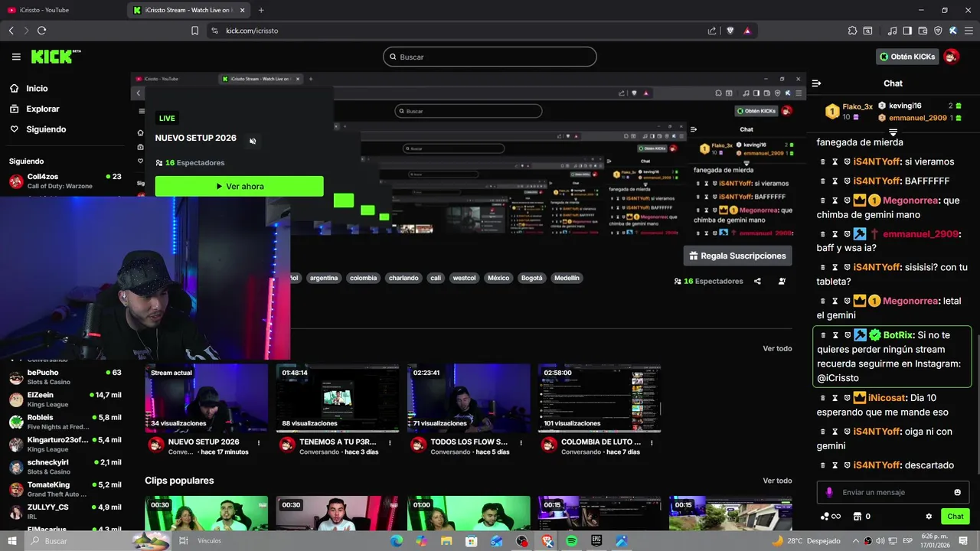Open Coll4zos channel in the following list
980x551 pixels.
pyautogui.click(x=65, y=181)
